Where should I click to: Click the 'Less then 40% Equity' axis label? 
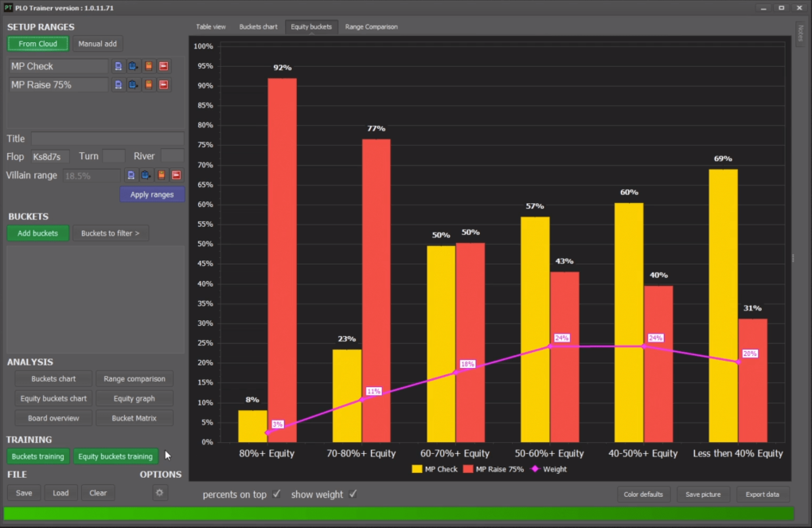pyautogui.click(x=738, y=453)
